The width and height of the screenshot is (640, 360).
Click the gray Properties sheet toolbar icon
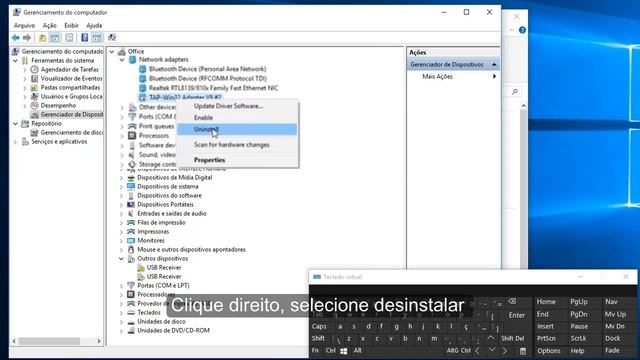pyautogui.click(x=69, y=38)
